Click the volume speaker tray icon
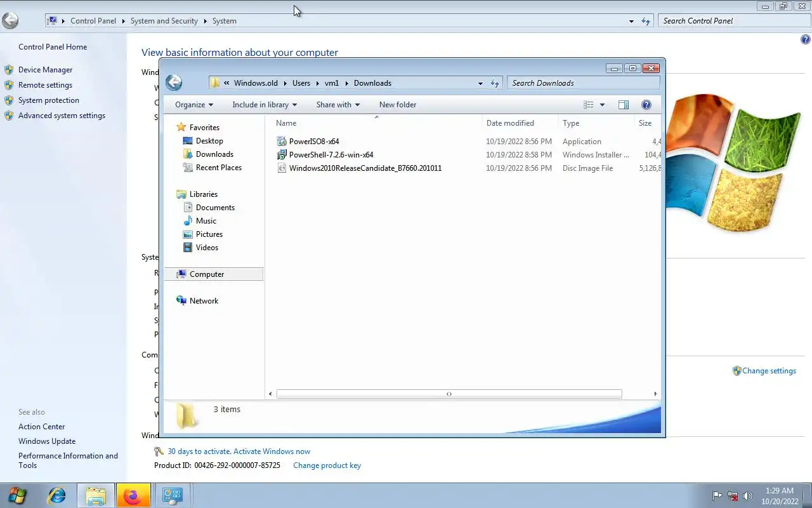This screenshot has height=508, width=812. pos(748,496)
